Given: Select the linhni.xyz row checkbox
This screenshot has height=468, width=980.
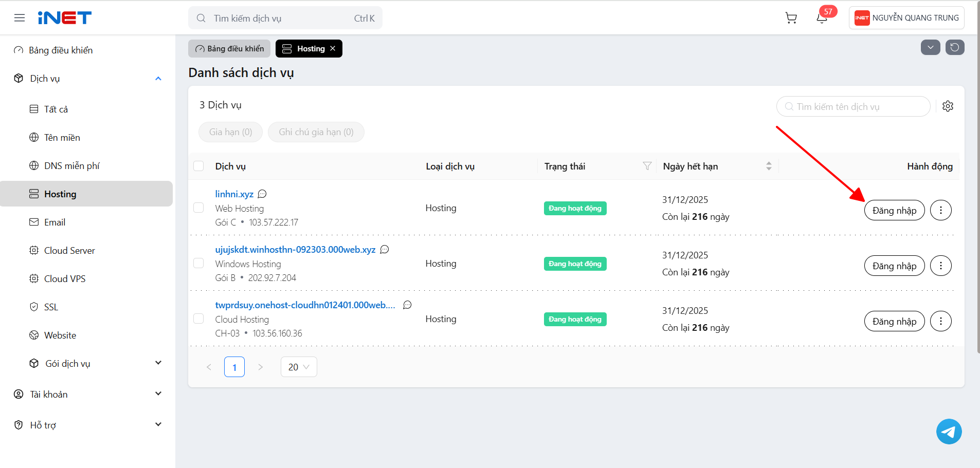Looking at the screenshot, I should [198, 208].
